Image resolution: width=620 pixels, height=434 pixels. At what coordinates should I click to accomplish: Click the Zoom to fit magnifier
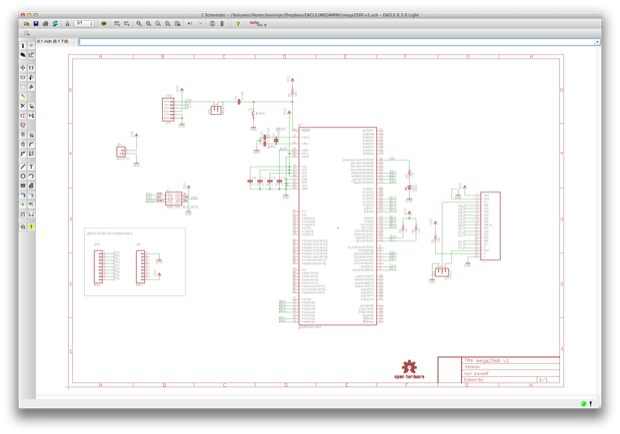pos(139,24)
